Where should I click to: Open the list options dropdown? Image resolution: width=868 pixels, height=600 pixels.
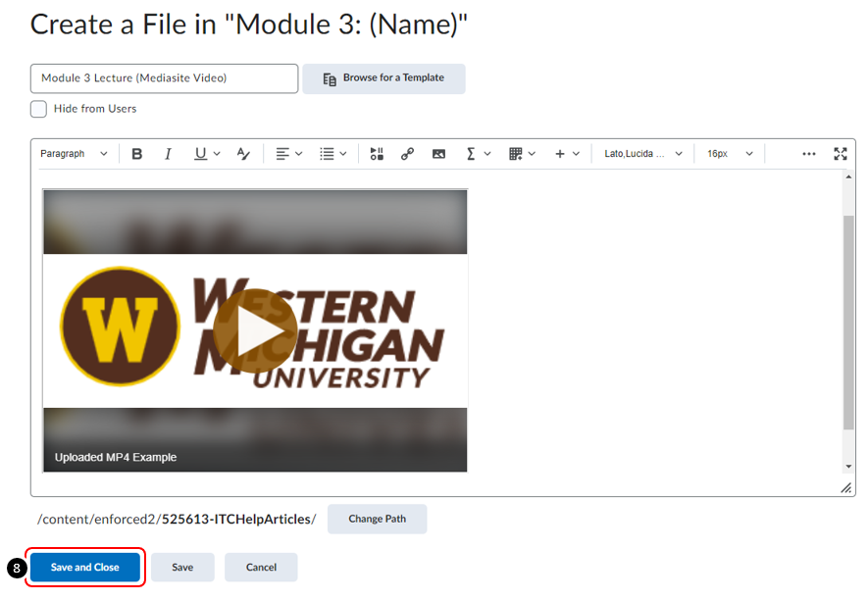tap(332, 153)
